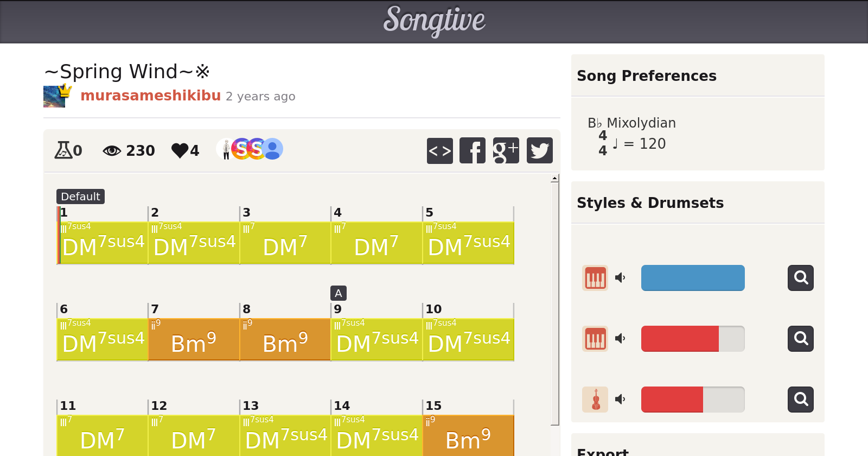Screen dimensions: 868x456
Task: Adjust the violin volume slider
Action: point(692,400)
